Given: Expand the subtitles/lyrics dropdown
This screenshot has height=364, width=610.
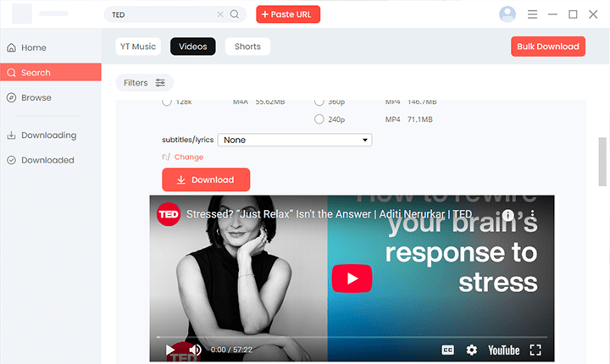Looking at the screenshot, I should coord(295,140).
